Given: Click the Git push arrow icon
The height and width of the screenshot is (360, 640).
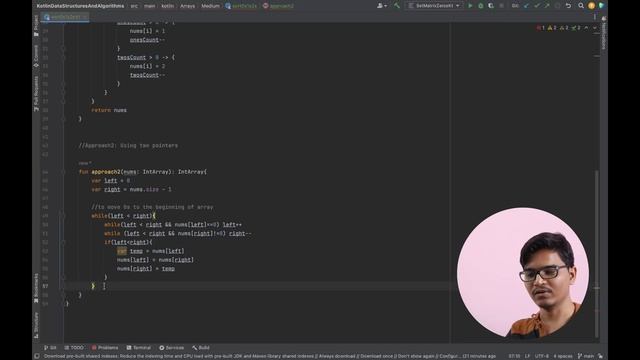Looking at the screenshot, I should [x=547, y=6].
